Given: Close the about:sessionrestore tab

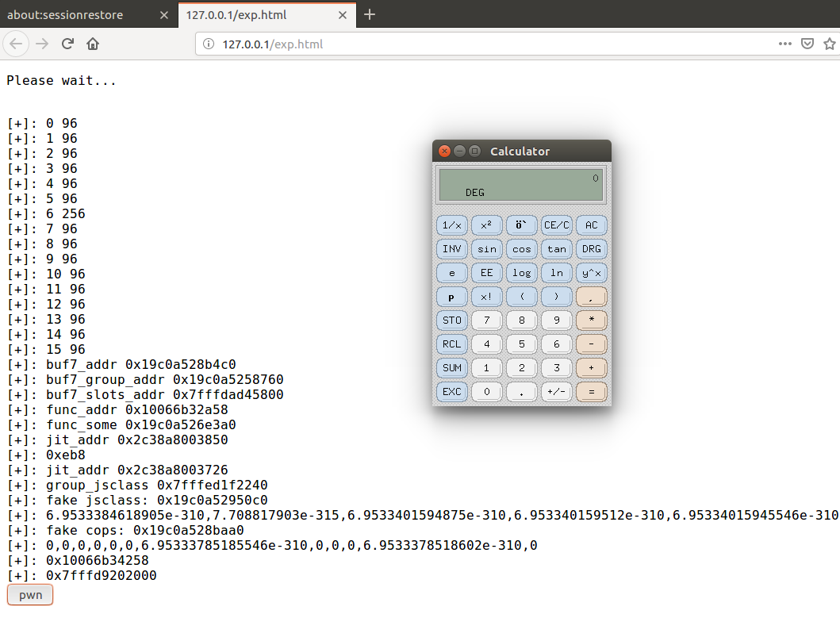Looking at the screenshot, I should tap(164, 15).
